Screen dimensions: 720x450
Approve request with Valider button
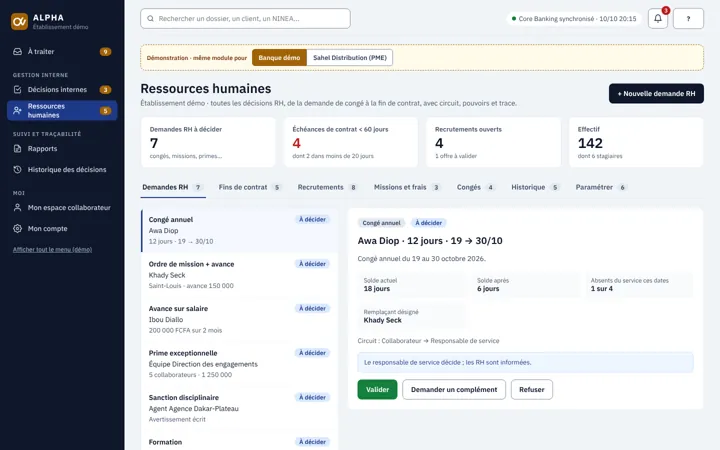point(377,389)
